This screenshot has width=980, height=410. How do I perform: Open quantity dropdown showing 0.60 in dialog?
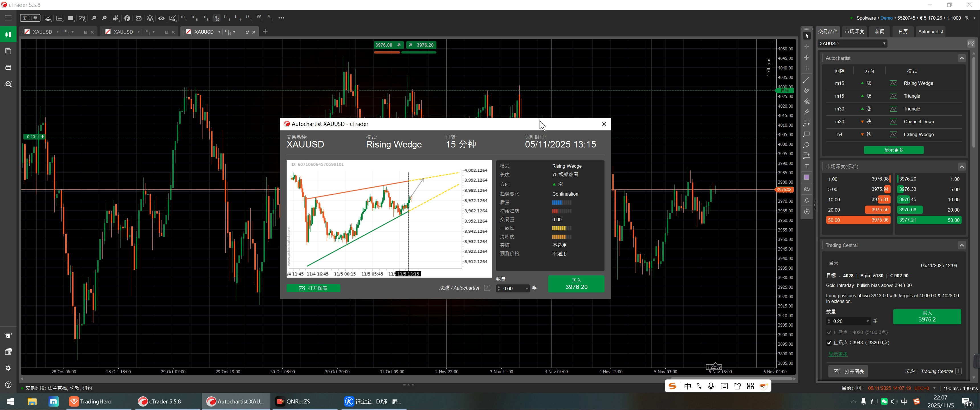[527, 289]
